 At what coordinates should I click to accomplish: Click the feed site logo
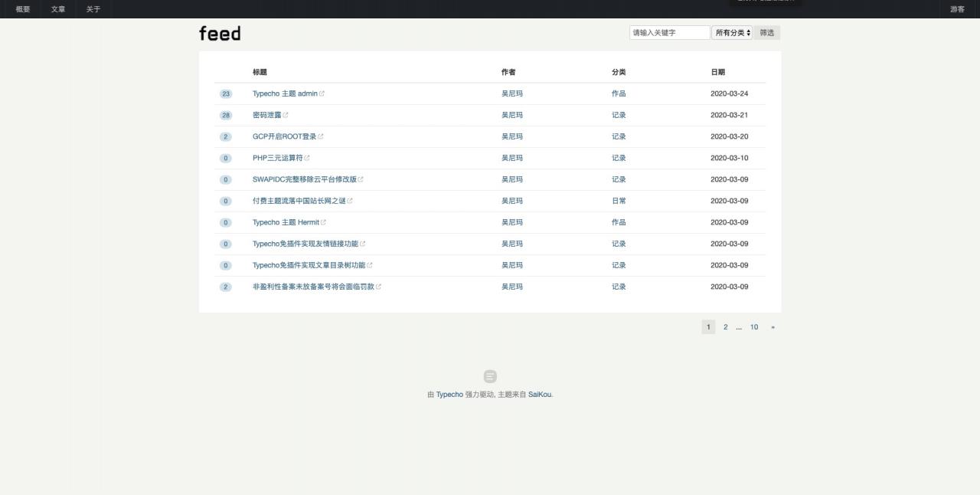220,33
